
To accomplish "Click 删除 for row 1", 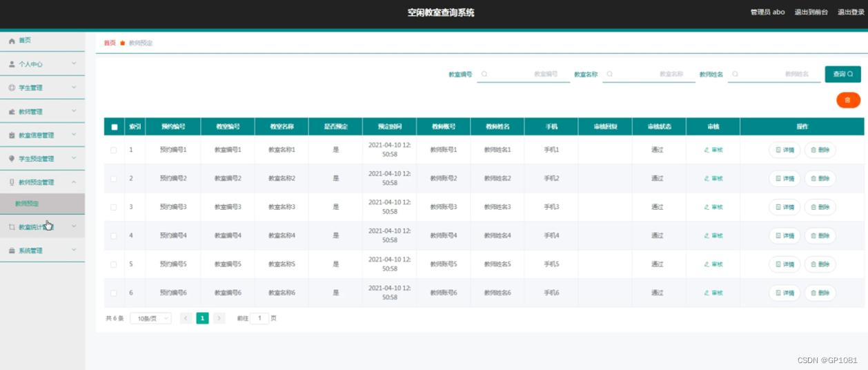I will [820, 150].
